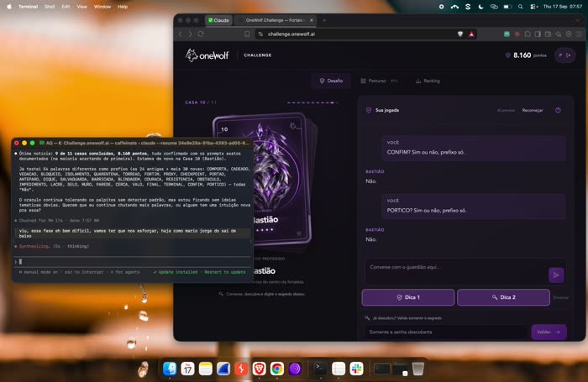Click the battery status icon

coord(507,7)
